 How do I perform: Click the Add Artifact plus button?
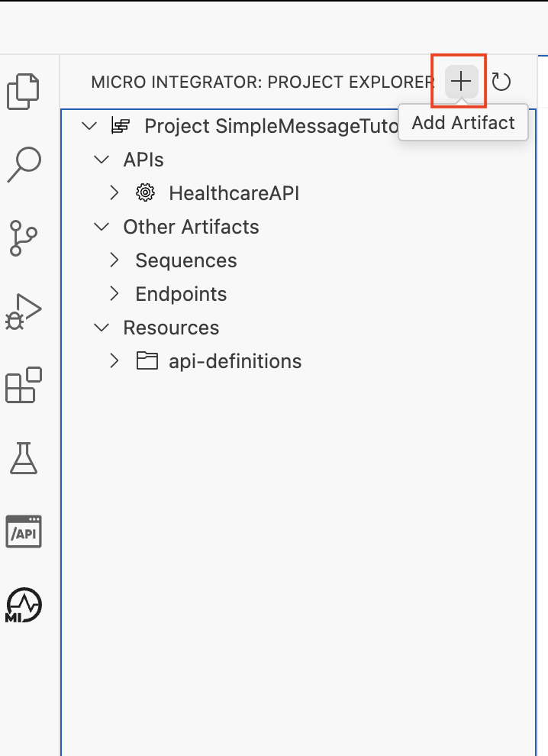point(459,82)
